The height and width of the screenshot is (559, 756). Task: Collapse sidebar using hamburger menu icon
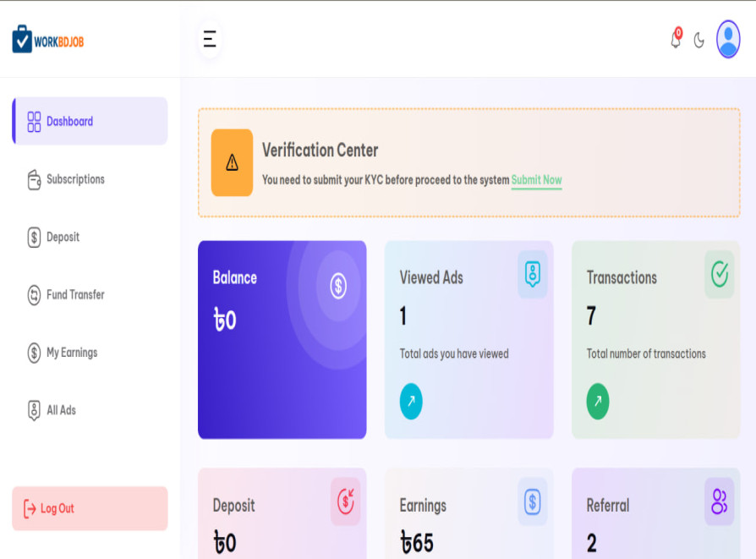(x=210, y=39)
